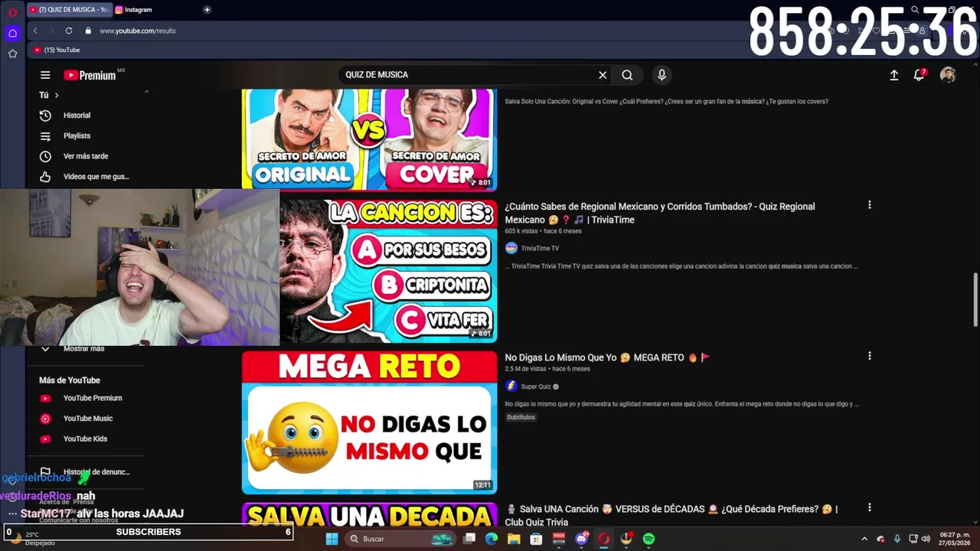
Task: Open Ver más tarde list
Action: [85, 156]
